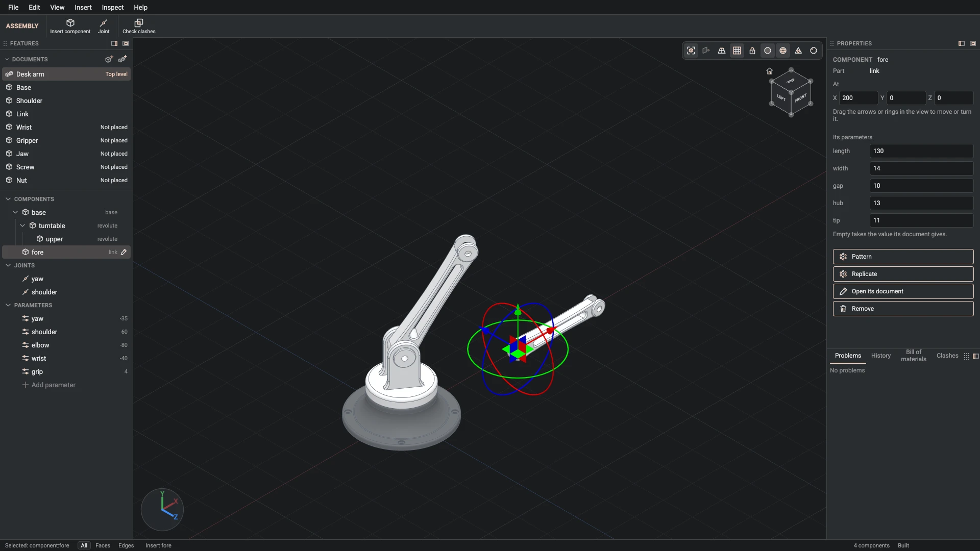Image resolution: width=980 pixels, height=551 pixels.
Task: Click Open its document button
Action: 903,291
